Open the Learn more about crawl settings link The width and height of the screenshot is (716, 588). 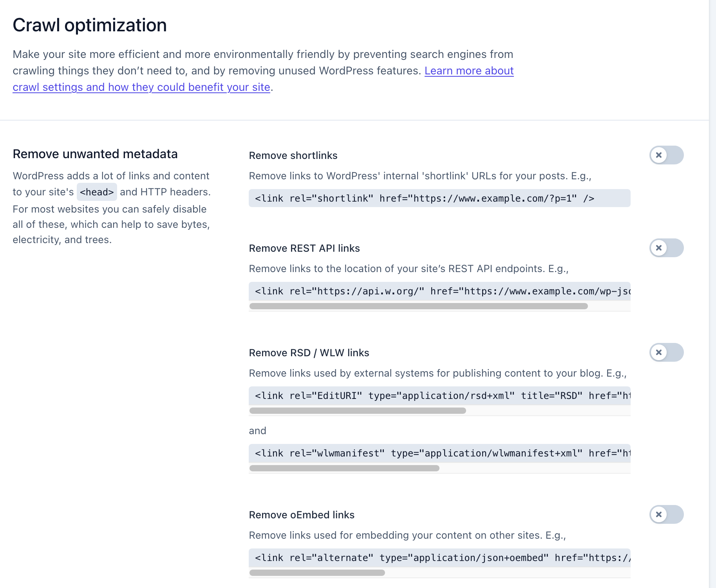(469, 71)
